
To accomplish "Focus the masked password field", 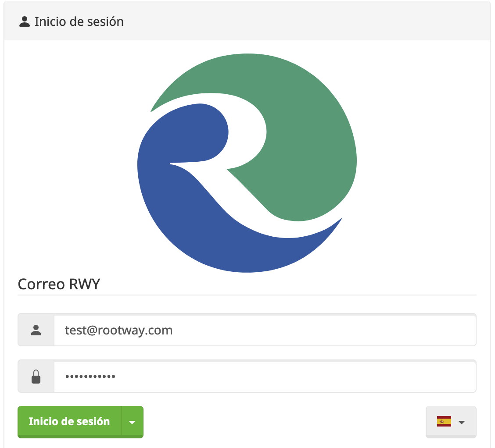I will [265, 377].
